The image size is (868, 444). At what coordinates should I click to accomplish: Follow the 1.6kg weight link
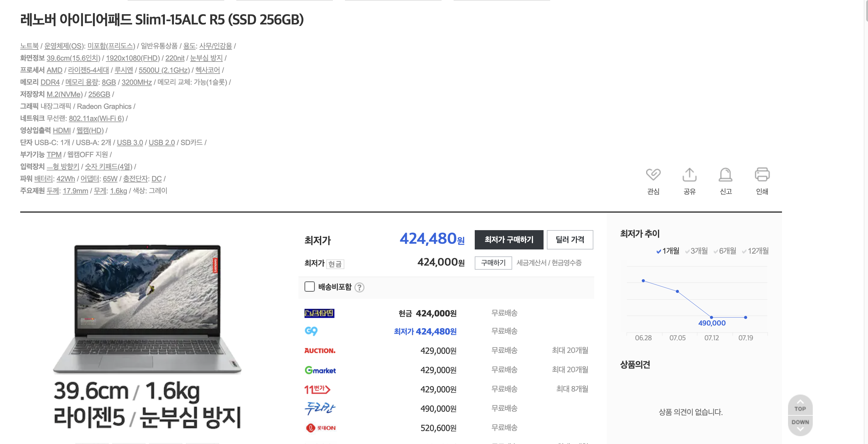118,191
